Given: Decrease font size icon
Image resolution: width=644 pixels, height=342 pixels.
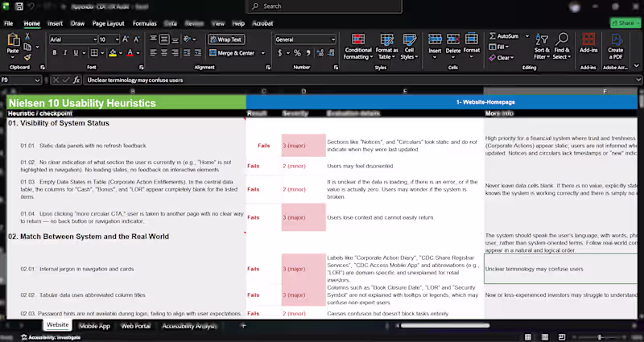Looking at the screenshot, I should click(137, 39).
